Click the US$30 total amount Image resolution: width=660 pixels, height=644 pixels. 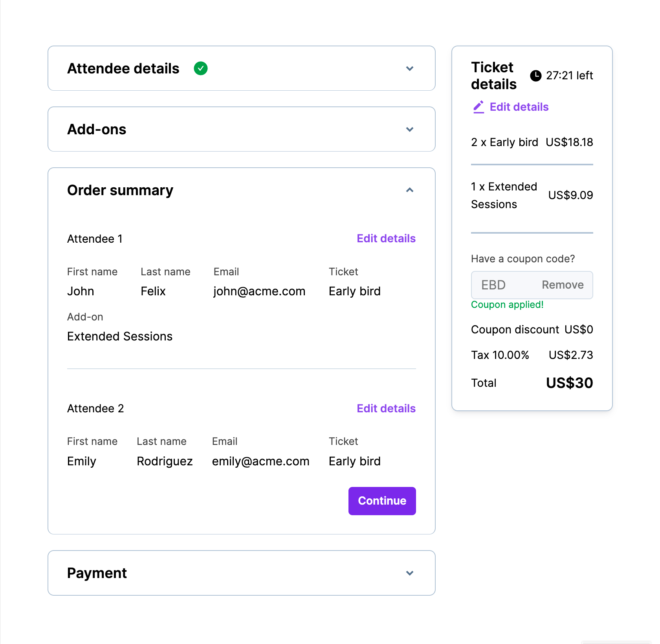point(569,383)
